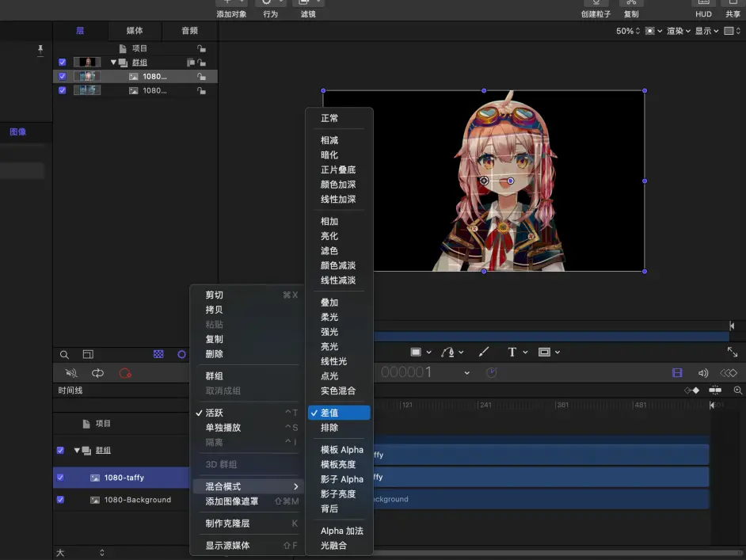Screen dimensions: 746x560
Task: Toggle loop playback icon
Action: click(x=97, y=373)
